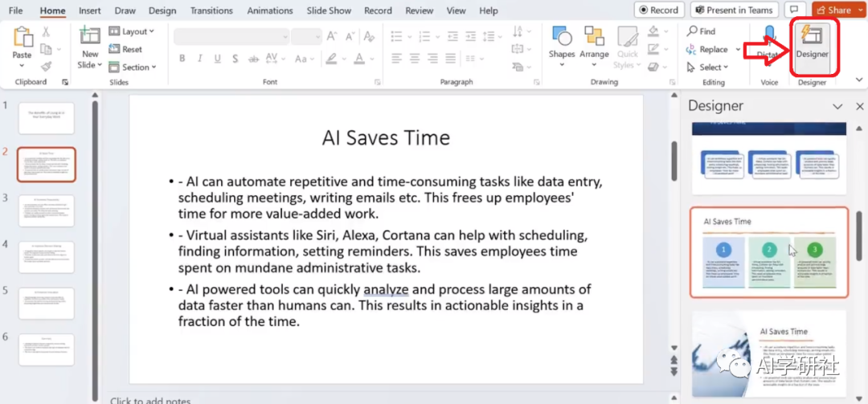Open the Paste options arrow
This screenshot has width=868, height=404.
23,65
